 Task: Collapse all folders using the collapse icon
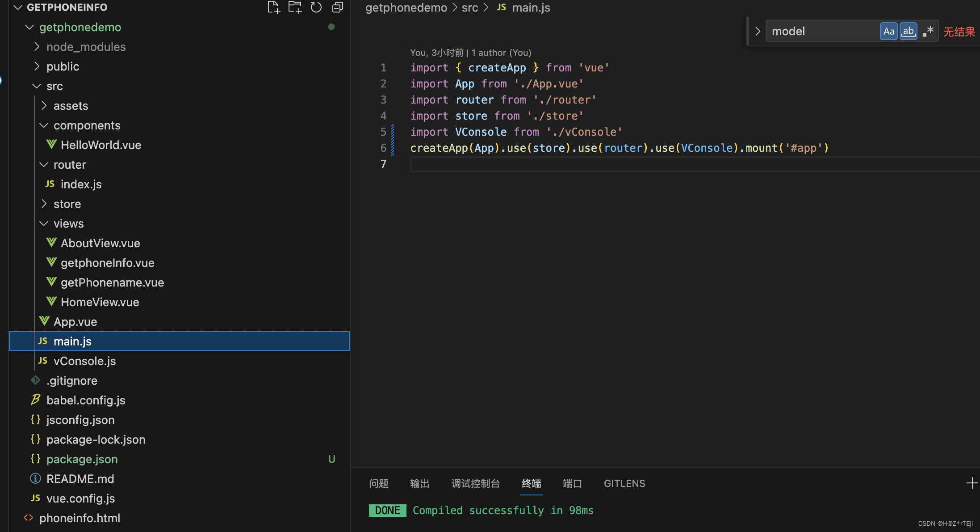coord(338,8)
